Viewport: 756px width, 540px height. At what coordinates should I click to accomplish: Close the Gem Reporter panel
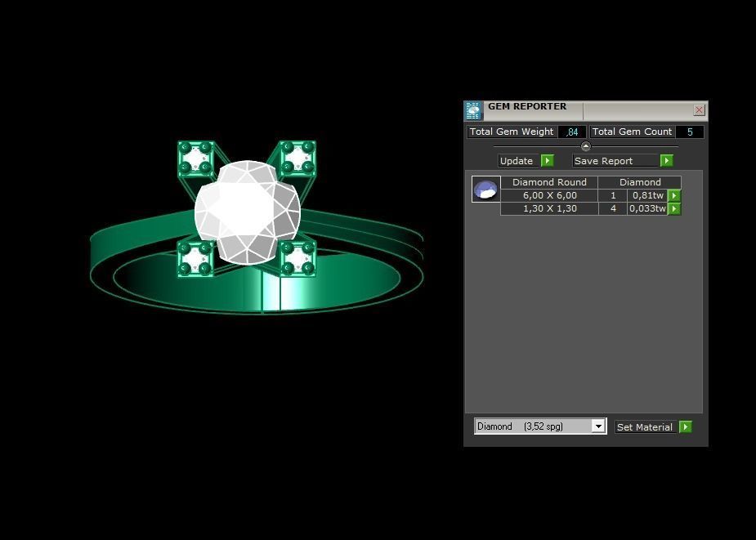(699, 110)
